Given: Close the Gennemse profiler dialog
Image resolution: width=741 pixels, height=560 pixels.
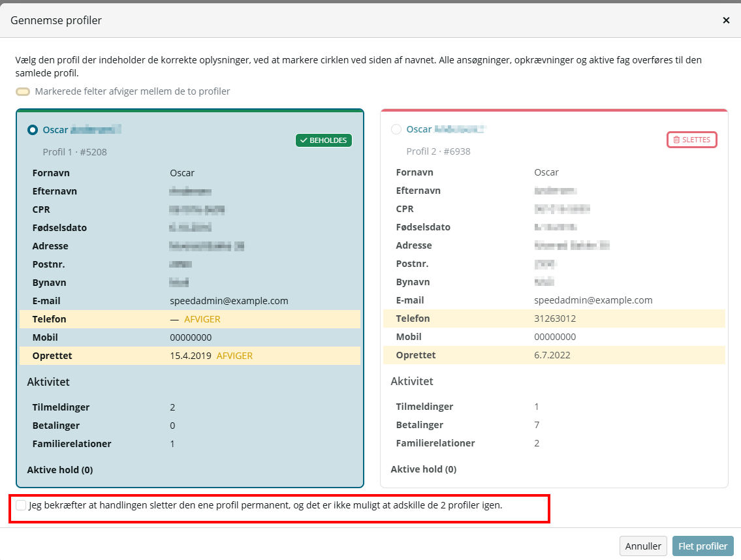Looking at the screenshot, I should click(726, 20).
